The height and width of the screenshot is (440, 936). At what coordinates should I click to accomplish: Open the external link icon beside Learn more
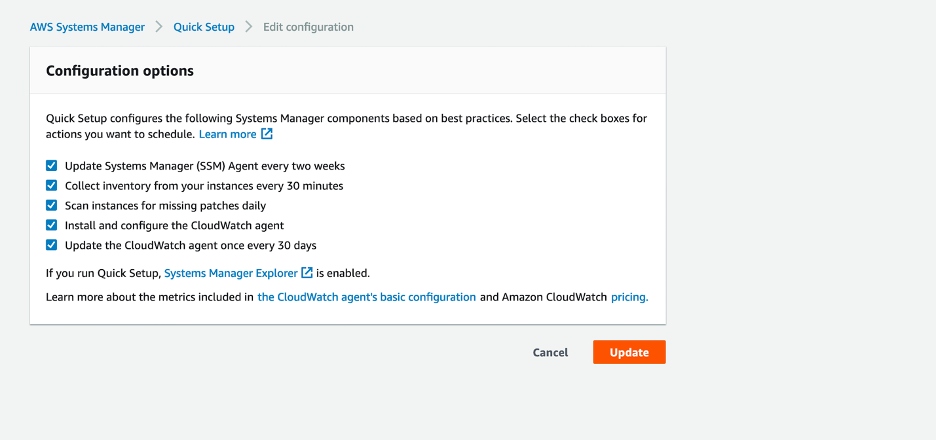point(267,134)
